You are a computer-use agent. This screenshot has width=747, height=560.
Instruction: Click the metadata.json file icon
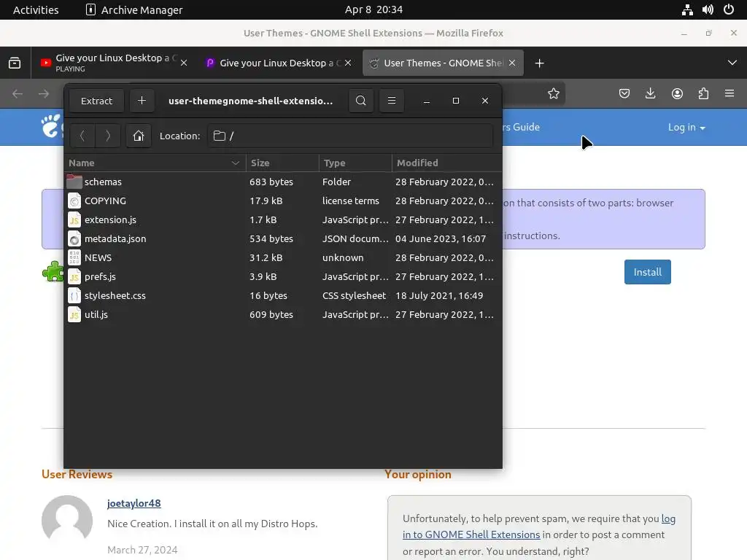point(74,238)
